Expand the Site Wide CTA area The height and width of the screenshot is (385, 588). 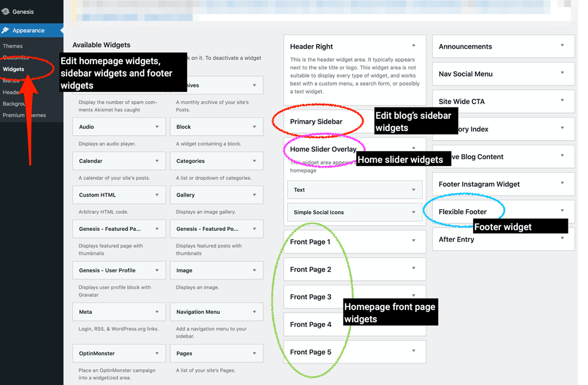pyautogui.click(x=562, y=100)
